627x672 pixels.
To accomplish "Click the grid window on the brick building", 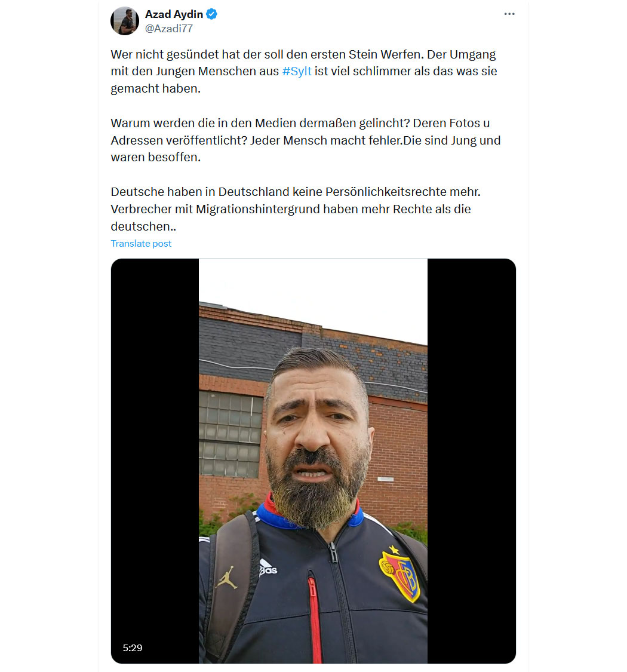I will (x=230, y=434).
